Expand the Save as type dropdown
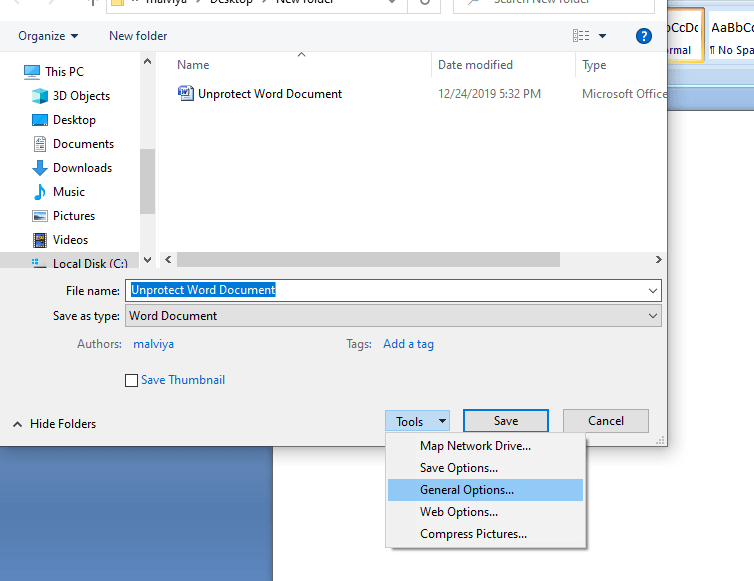 [x=653, y=316]
